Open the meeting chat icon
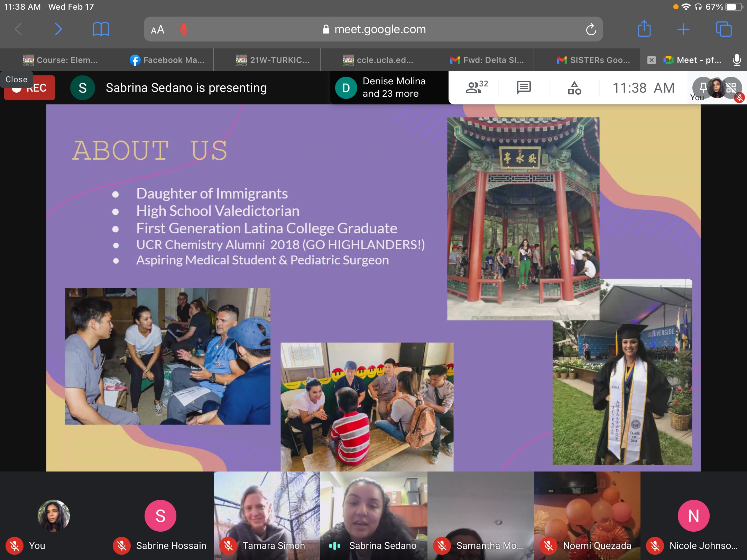The image size is (747, 560). pyautogui.click(x=524, y=87)
